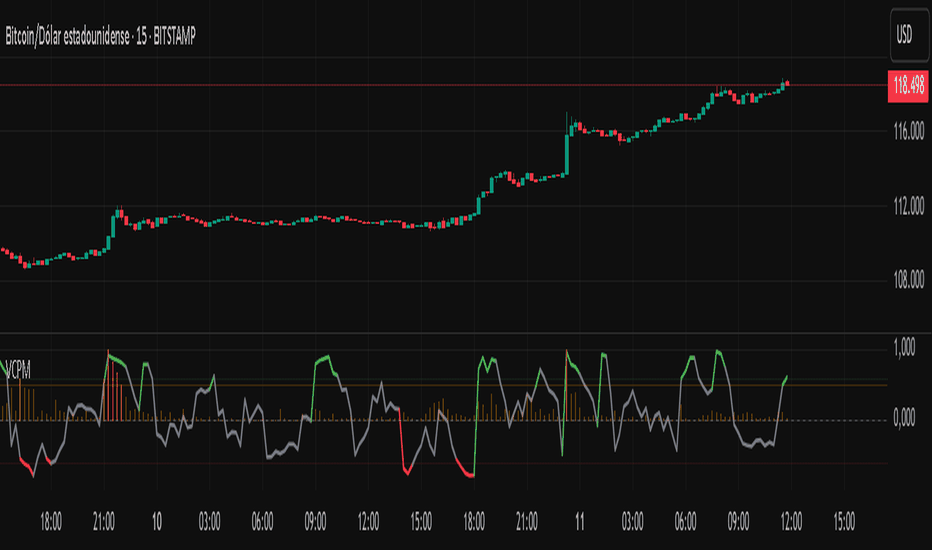932x550 pixels.
Task: Click the 21:00 label before day 10
Action: point(104,522)
